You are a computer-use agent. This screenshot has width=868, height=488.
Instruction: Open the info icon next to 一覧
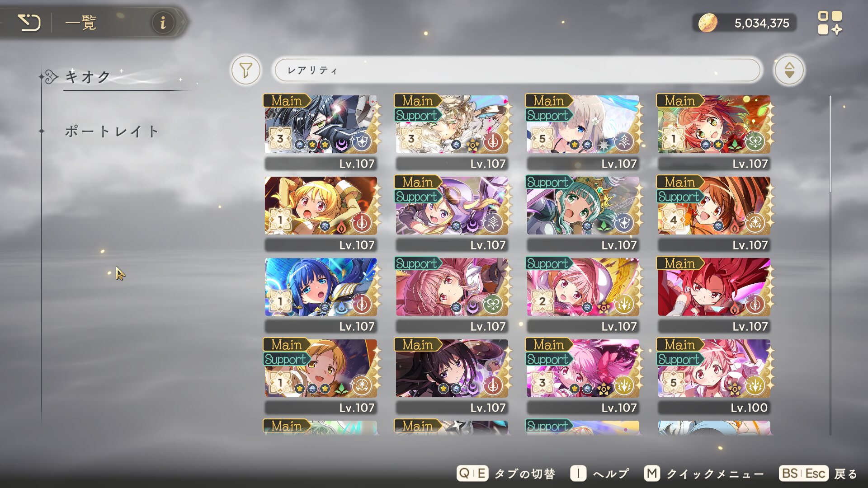pyautogui.click(x=163, y=22)
